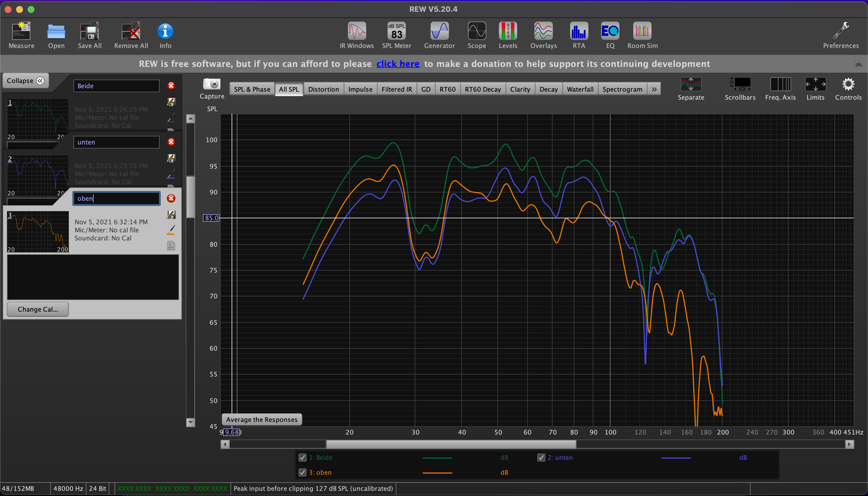Show more graph tabs via chevron
This screenshot has width=868, height=496.
(x=654, y=89)
